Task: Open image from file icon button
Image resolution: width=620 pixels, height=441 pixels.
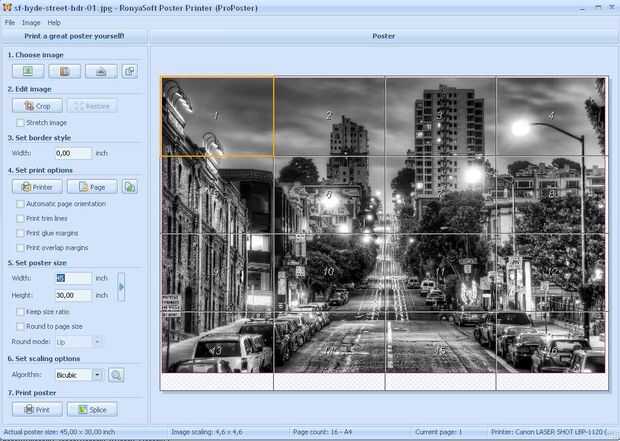Action: 28,72
